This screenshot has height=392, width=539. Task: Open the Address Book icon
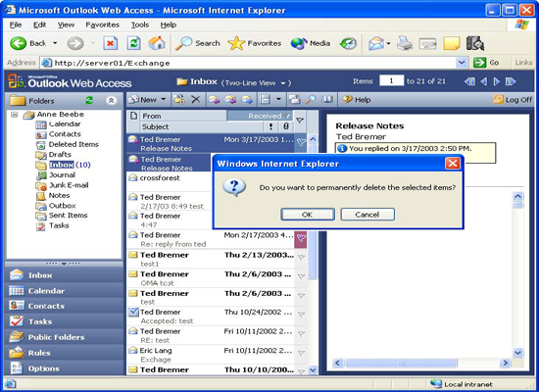pos(327,100)
